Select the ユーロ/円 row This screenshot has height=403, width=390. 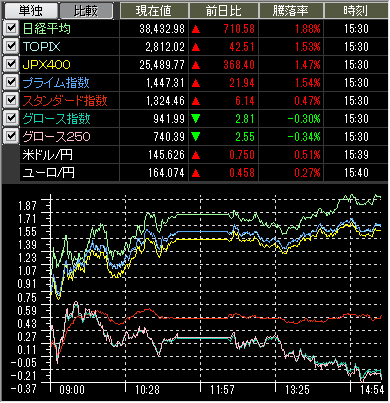(x=204, y=173)
